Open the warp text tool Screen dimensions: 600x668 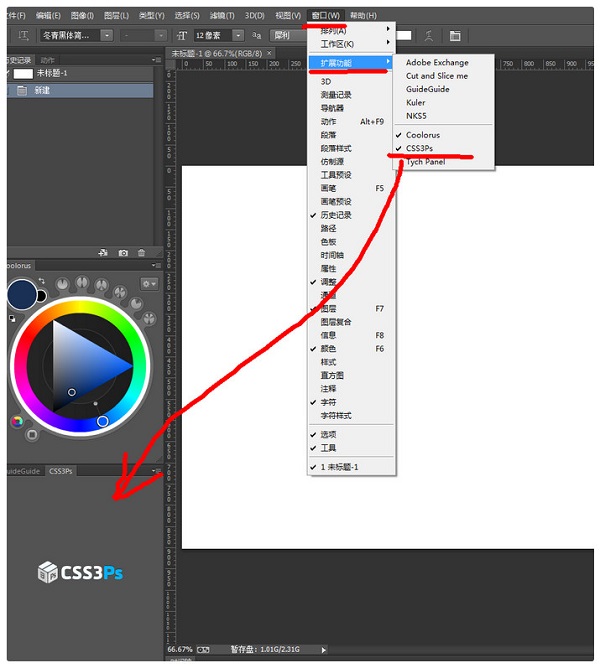tap(429, 36)
